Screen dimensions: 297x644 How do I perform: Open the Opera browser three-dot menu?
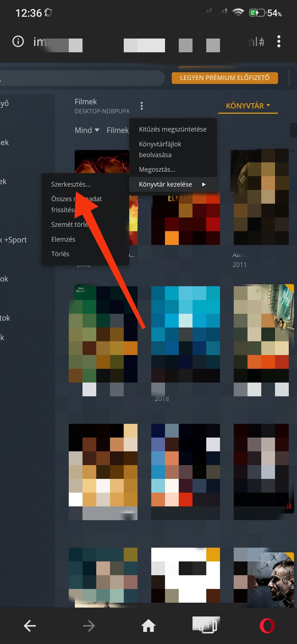(279, 41)
